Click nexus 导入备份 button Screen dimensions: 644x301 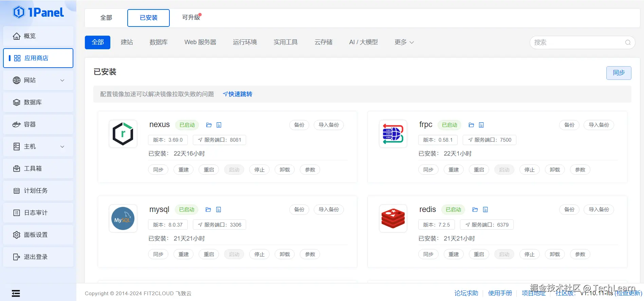click(x=329, y=125)
